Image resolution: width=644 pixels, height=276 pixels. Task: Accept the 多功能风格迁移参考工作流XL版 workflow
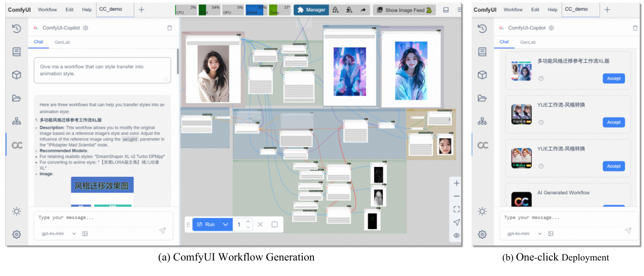click(x=613, y=79)
